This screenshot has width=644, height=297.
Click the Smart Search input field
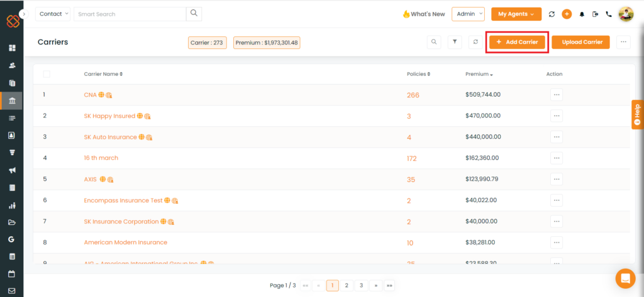130,14
